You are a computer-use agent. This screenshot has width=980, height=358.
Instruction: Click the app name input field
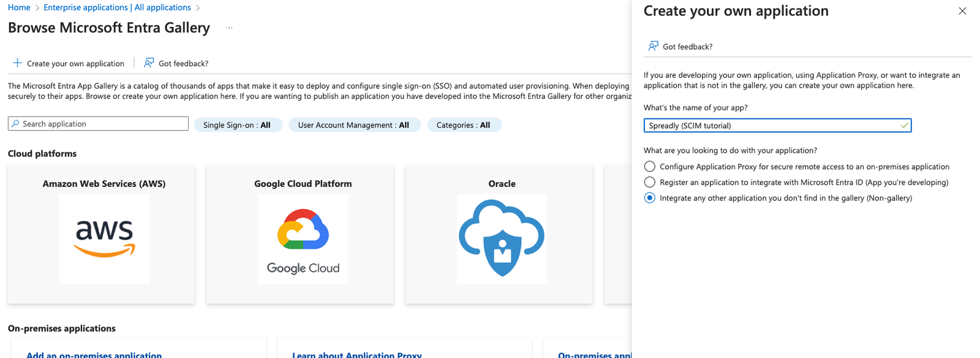pos(777,126)
